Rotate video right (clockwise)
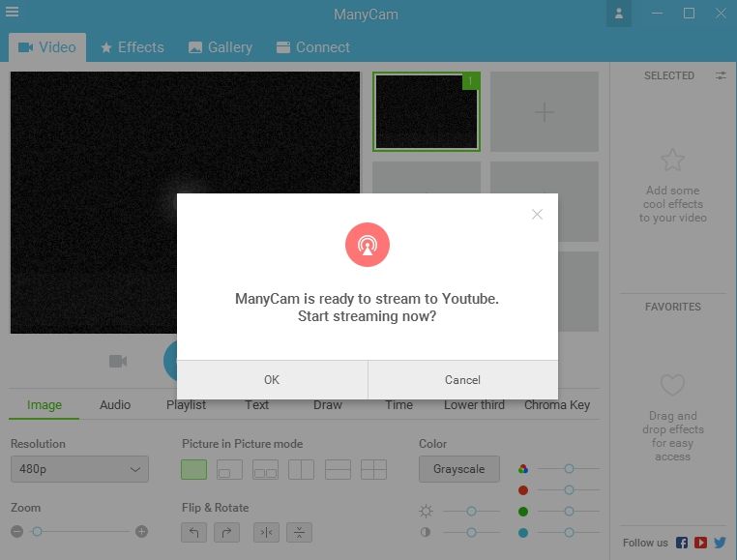Image resolution: width=737 pixels, height=560 pixels. [x=226, y=532]
